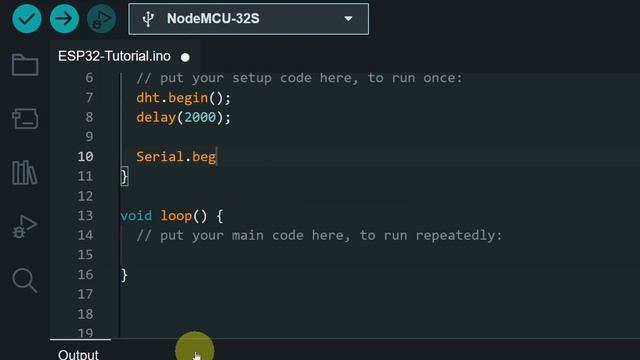Image resolution: width=640 pixels, height=360 pixels.
Task: Click line number 13 in the gutter
Action: (x=85, y=216)
